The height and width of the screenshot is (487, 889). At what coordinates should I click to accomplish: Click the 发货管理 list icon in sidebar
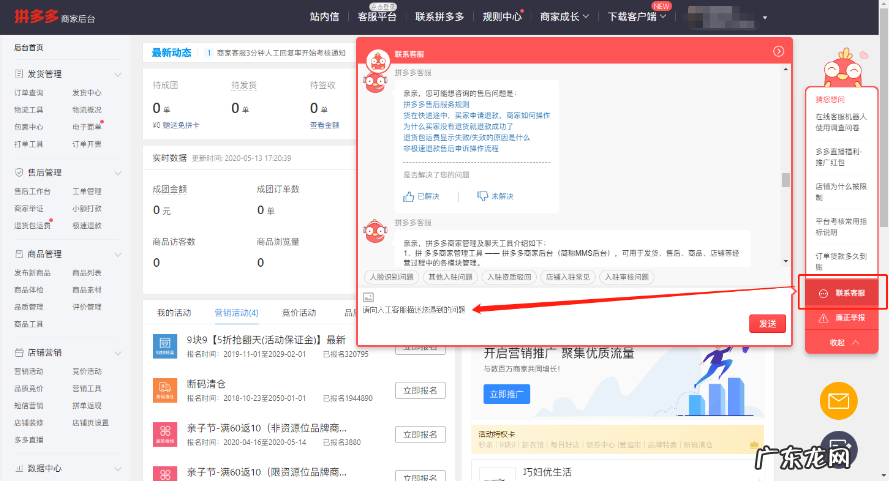[x=19, y=74]
